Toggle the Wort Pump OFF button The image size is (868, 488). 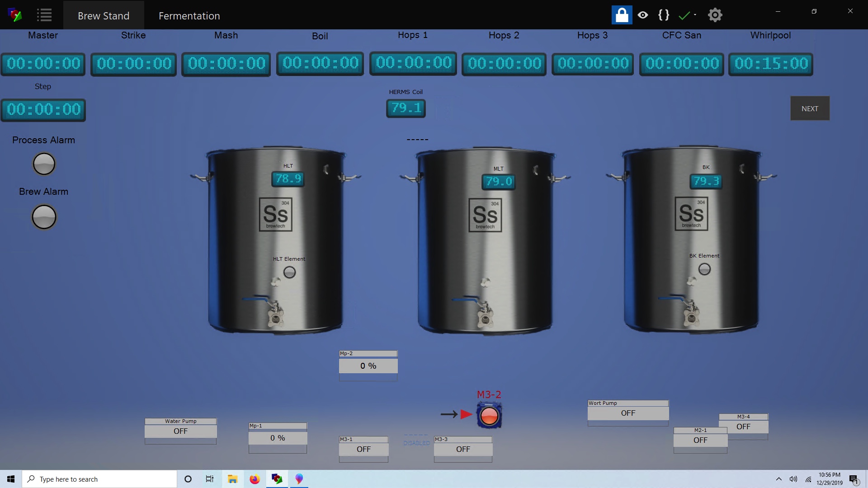[628, 413]
